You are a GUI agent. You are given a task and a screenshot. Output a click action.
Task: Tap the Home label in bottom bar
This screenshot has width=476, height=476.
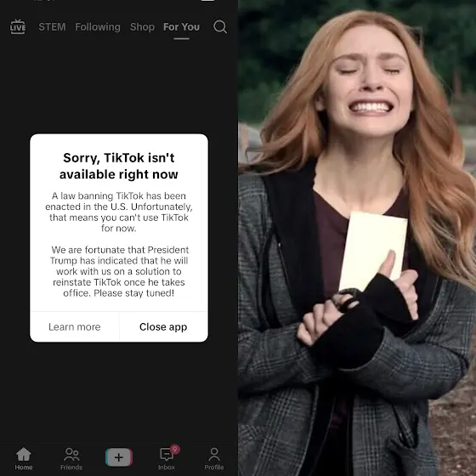[x=24, y=467]
